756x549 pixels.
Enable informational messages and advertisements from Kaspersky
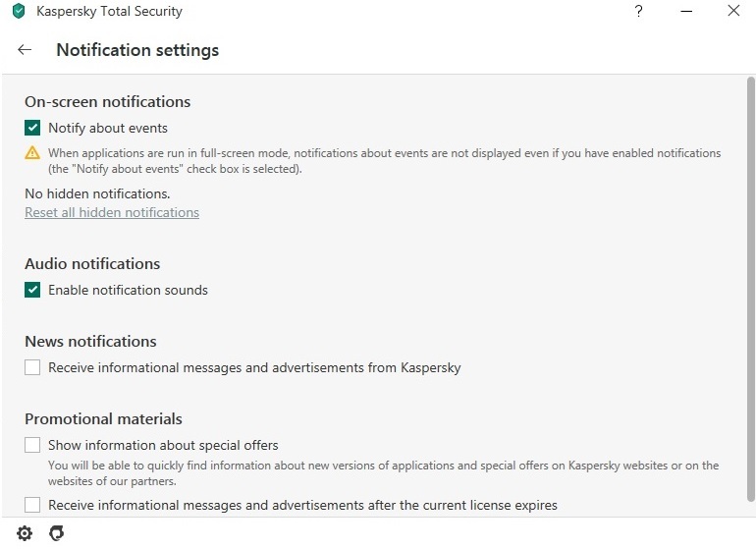tap(33, 367)
